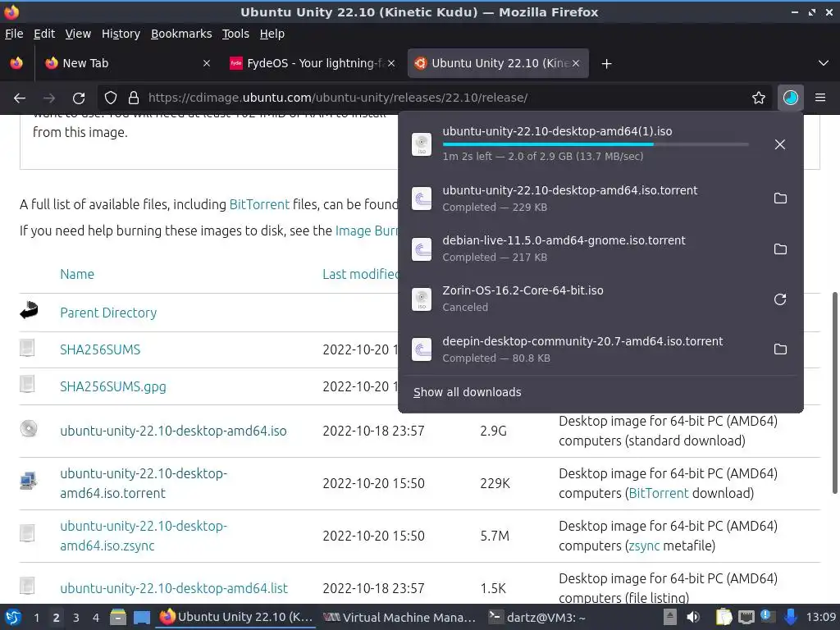Open the SHA256SUMS file link
The height and width of the screenshot is (630, 840).
pyautogui.click(x=100, y=349)
